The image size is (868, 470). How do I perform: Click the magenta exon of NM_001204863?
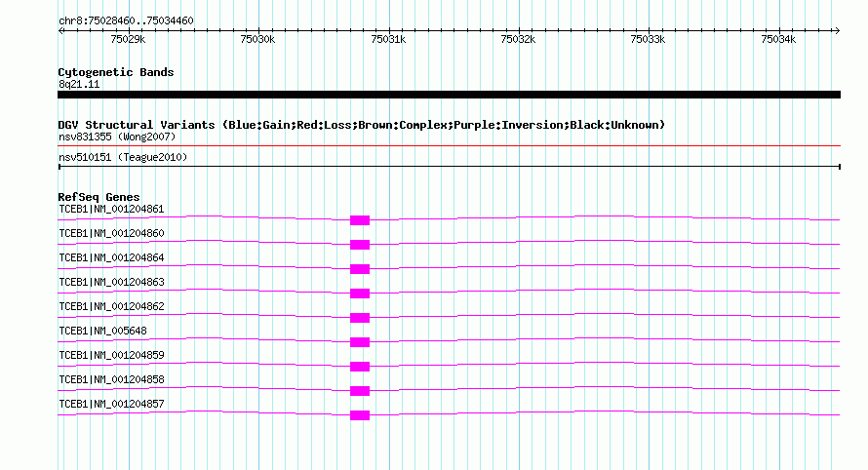(x=360, y=294)
